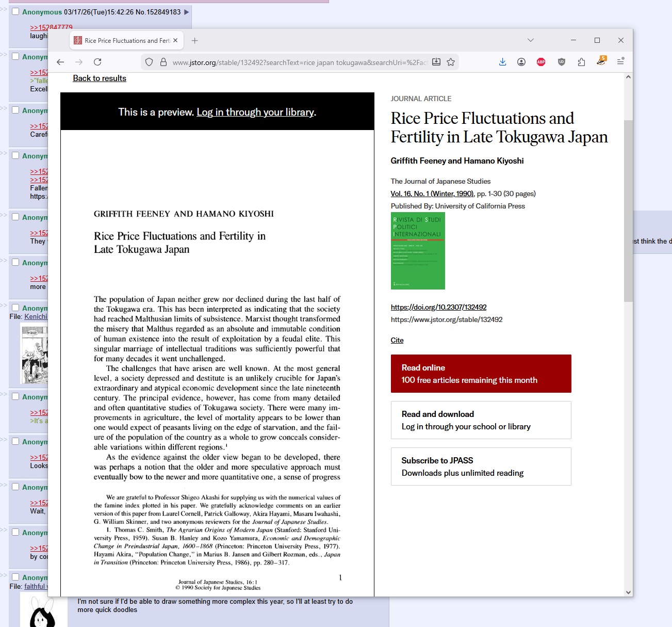Open the doi.org/10.2307/132492 link

tap(439, 307)
